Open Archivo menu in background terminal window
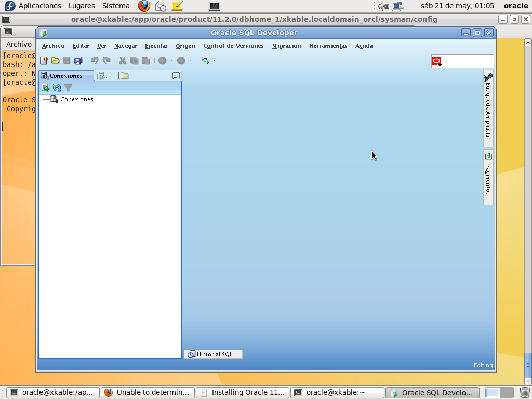The image size is (532, 399). [19, 44]
